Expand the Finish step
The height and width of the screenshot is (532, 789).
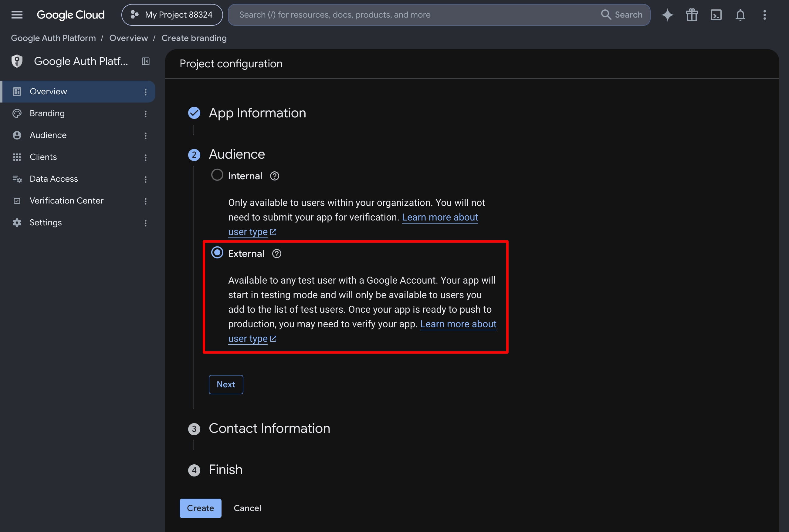[x=226, y=470]
